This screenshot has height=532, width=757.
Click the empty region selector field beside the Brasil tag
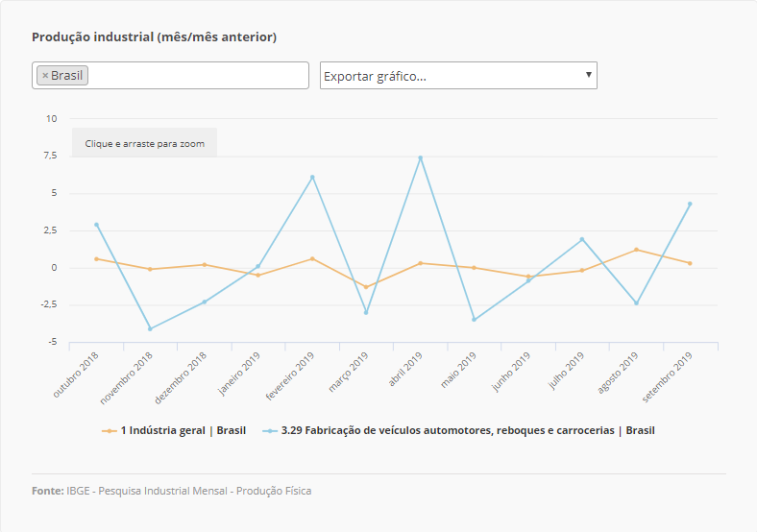[197, 76]
